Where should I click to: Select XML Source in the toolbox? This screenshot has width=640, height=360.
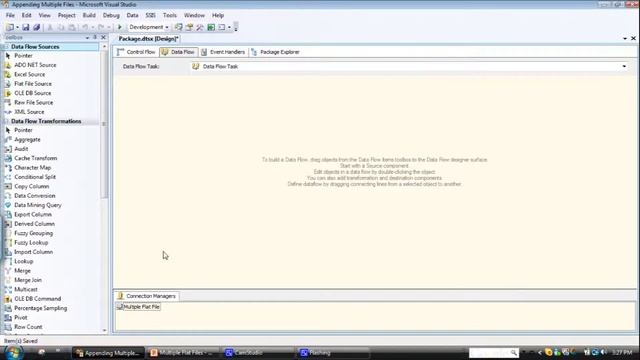29,112
